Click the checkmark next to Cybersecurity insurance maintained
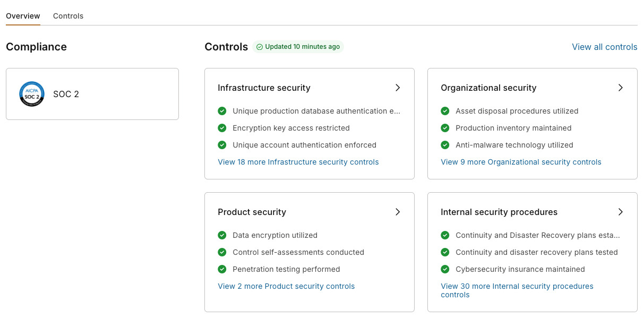The height and width of the screenshot is (318, 644). [445, 269]
